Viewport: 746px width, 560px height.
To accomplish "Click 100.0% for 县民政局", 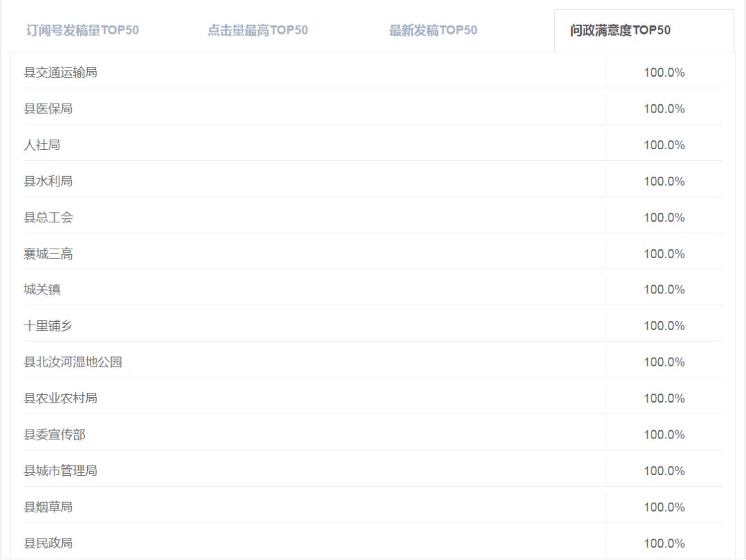I will (x=664, y=543).
